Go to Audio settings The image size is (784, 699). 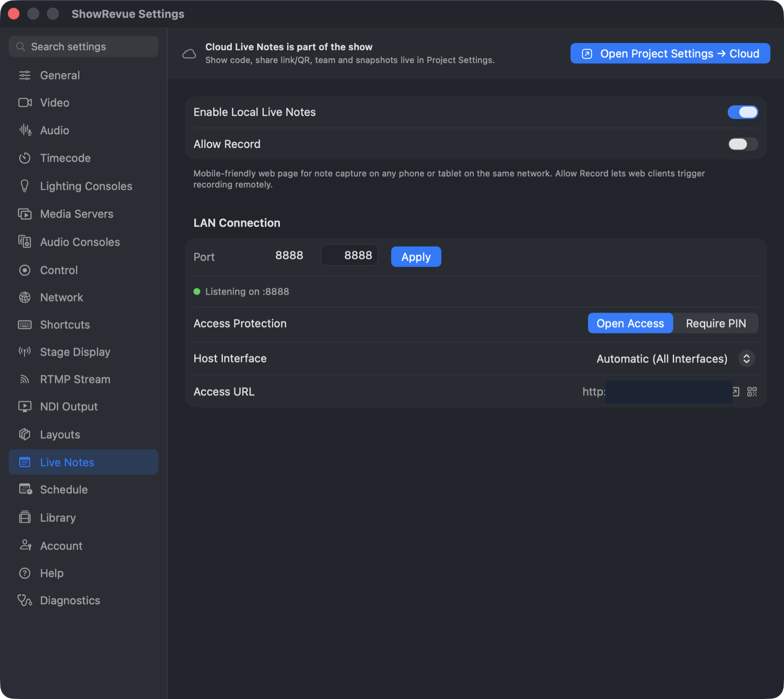(83, 130)
